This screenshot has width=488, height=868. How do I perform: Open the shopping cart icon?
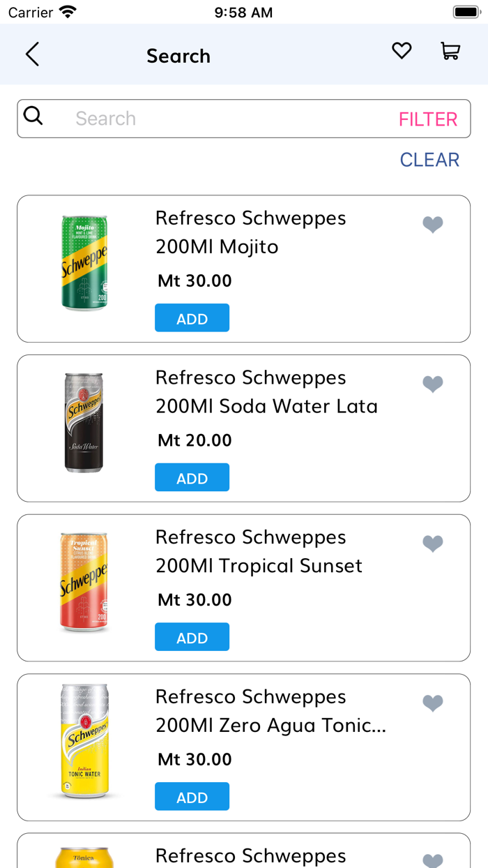pos(450,51)
